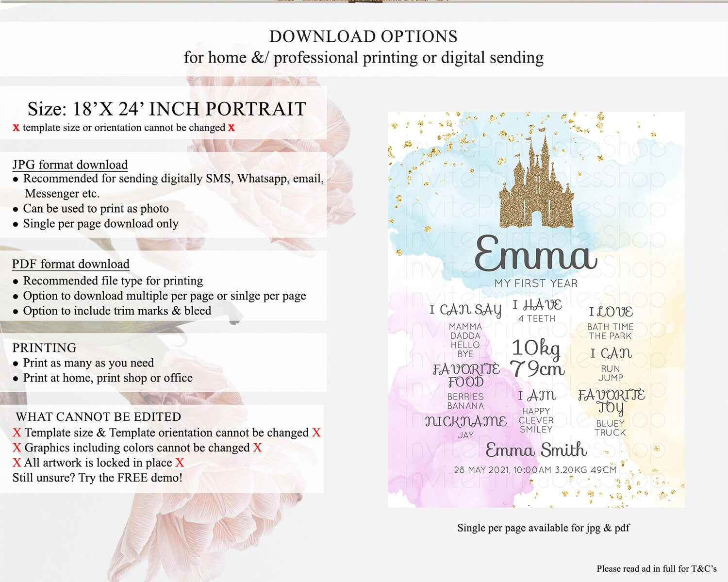This screenshot has height=582, width=728.
Task: Click the red X before 'All artwork is locked'
Action: pos(17,463)
